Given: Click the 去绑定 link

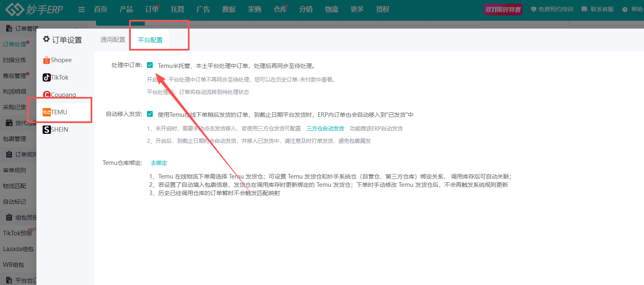Looking at the screenshot, I should point(159,163).
